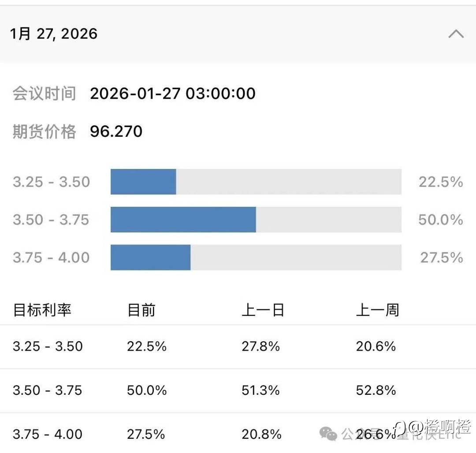Click the 3.50 - 3.75 table row label
Viewport: 476px width, 453px height.
point(48,390)
